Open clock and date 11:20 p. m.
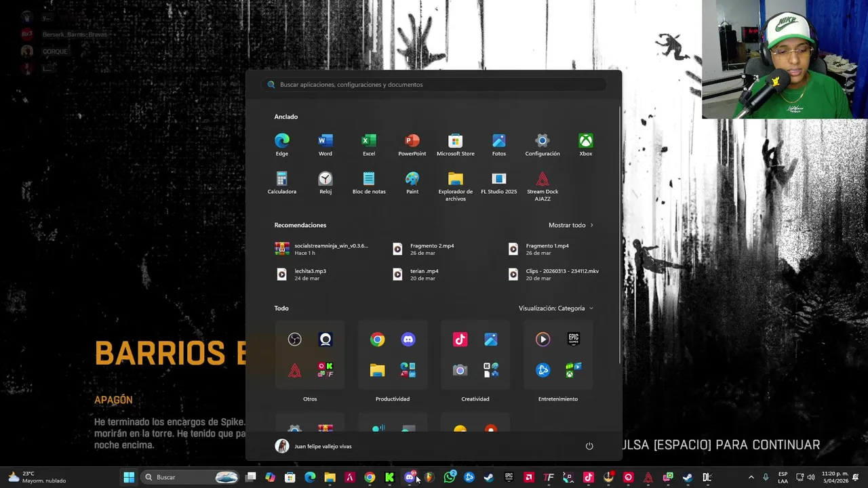 (835, 477)
